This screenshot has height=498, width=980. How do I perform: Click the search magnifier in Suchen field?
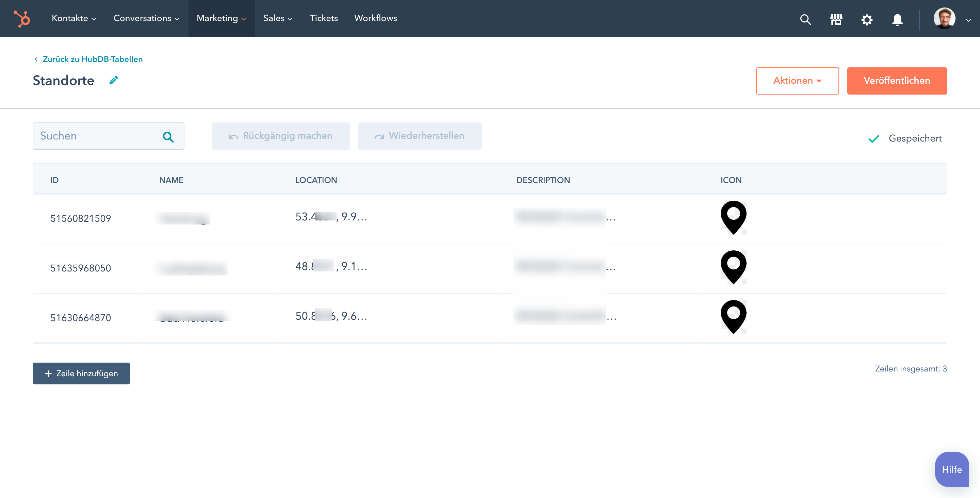(x=168, y=137)
